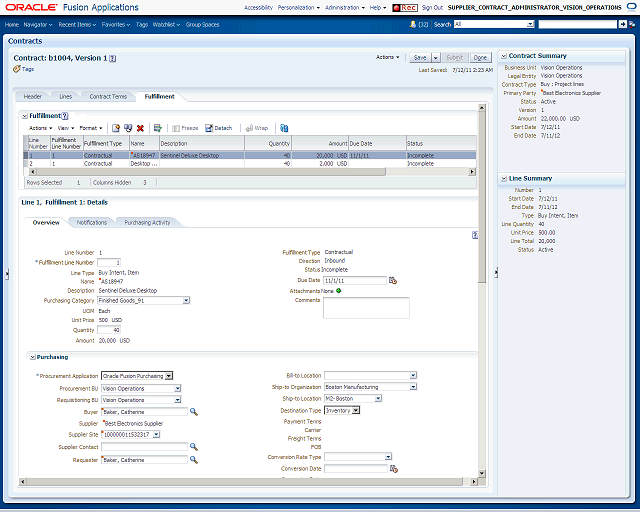The image size is (640, 512).
Task: Add attachment with green plus icon
Action: (338, 291)
